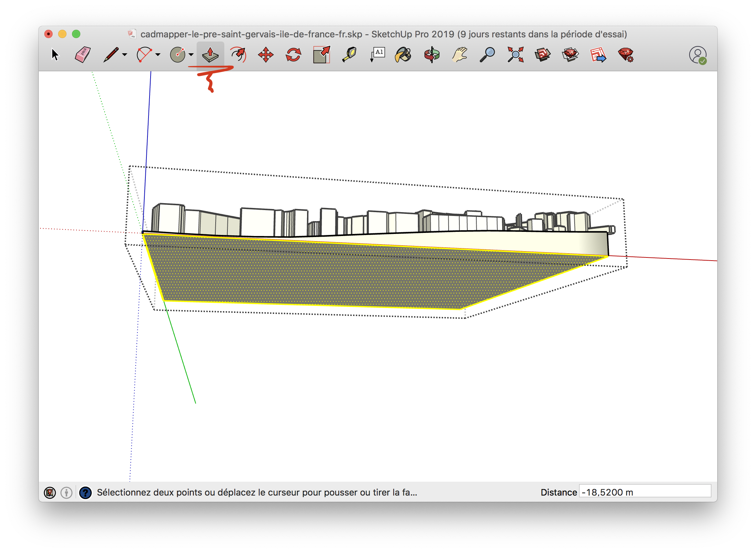
Task: Select the Tape Measure tool
Action: pos(349,55)
